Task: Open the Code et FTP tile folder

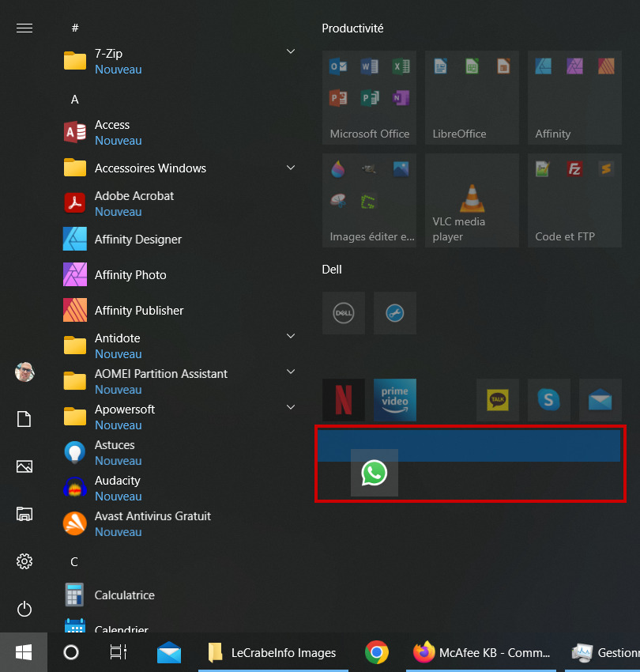Action: (575, 201)
